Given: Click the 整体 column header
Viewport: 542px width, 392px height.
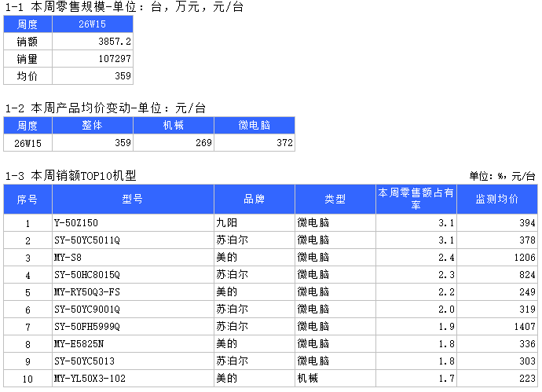Looking at the screenshot, I should click(x=92, y=125).
